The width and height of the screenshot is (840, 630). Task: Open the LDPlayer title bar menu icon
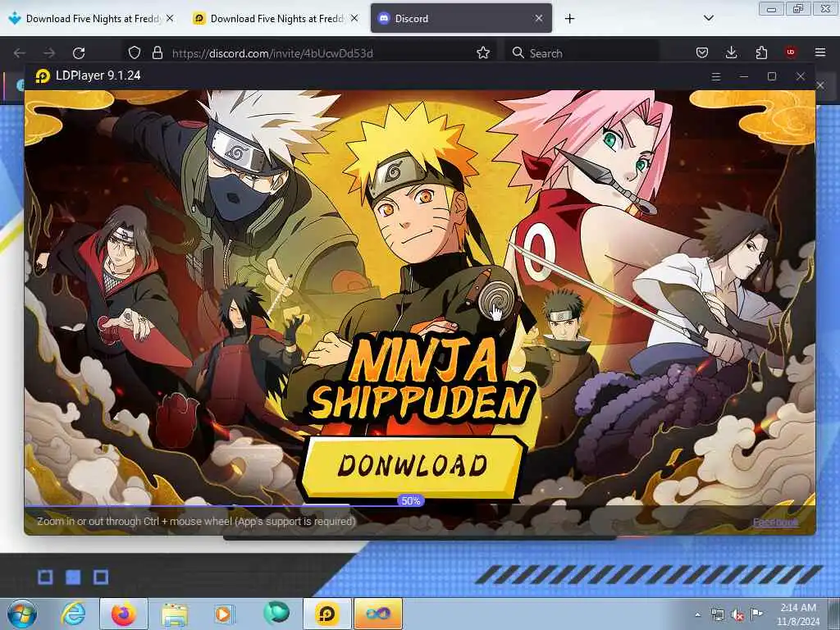[x=715, y=76]
